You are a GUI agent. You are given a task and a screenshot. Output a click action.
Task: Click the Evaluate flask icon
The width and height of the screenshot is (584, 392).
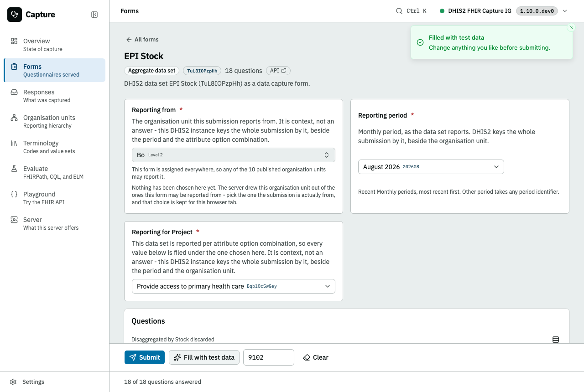click(x=14, y=169)
